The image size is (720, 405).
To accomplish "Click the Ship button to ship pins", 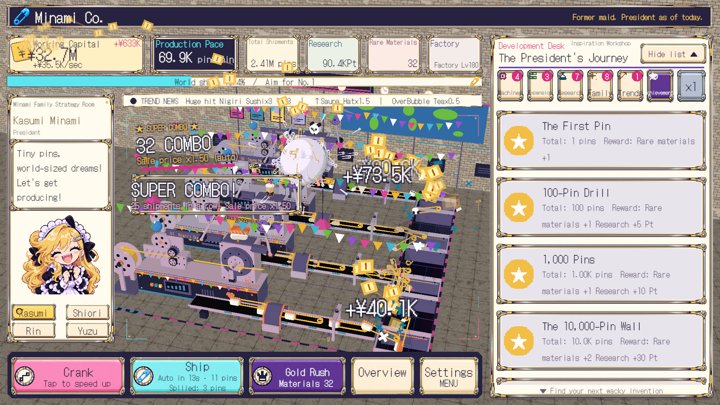I will tap(186, 376).
